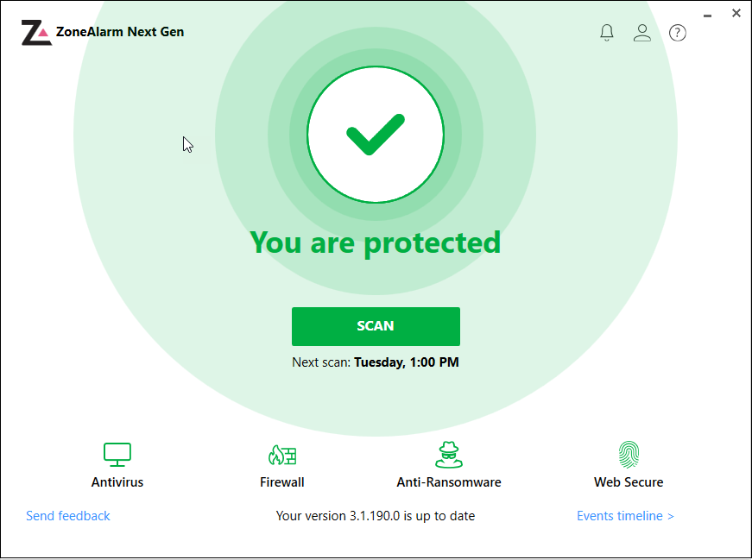Open the Web Secure fingerprint icon
The image size is (752, 560).
pyautogui.click(x=629, y=455)
